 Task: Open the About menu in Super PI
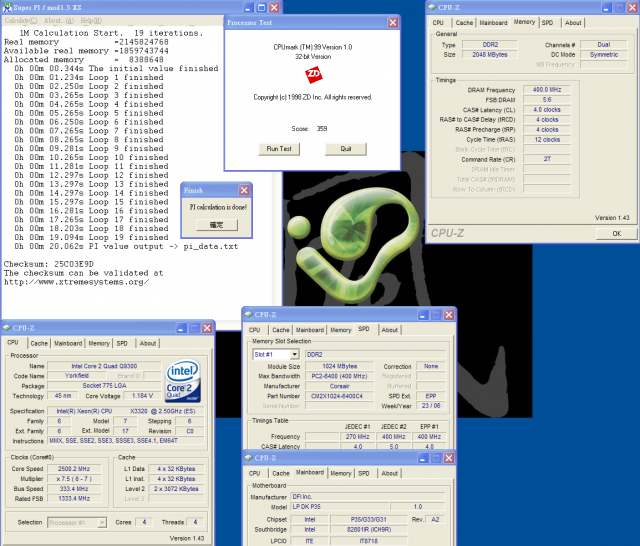tap(59, 20)
